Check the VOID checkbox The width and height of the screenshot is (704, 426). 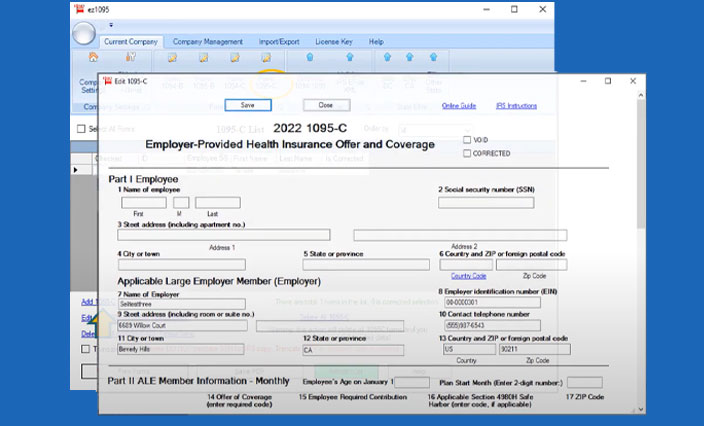tap(467, 140)
